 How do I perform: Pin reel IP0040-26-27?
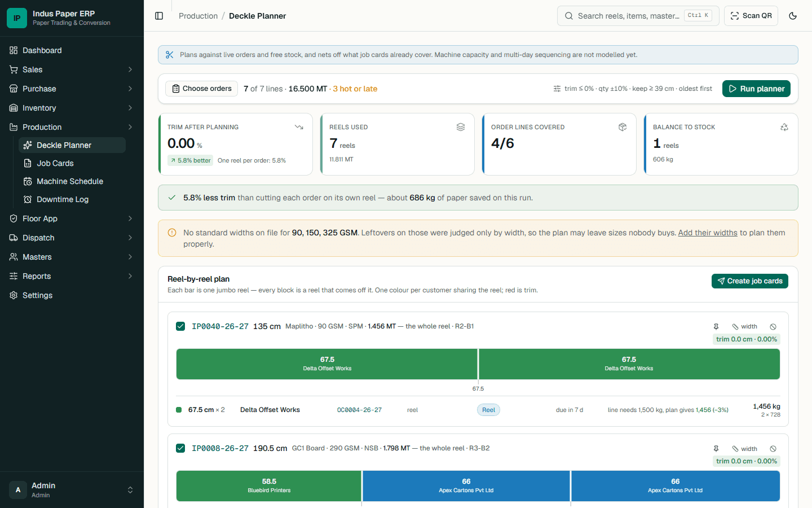pyautogui.click(x=716, y=326)
